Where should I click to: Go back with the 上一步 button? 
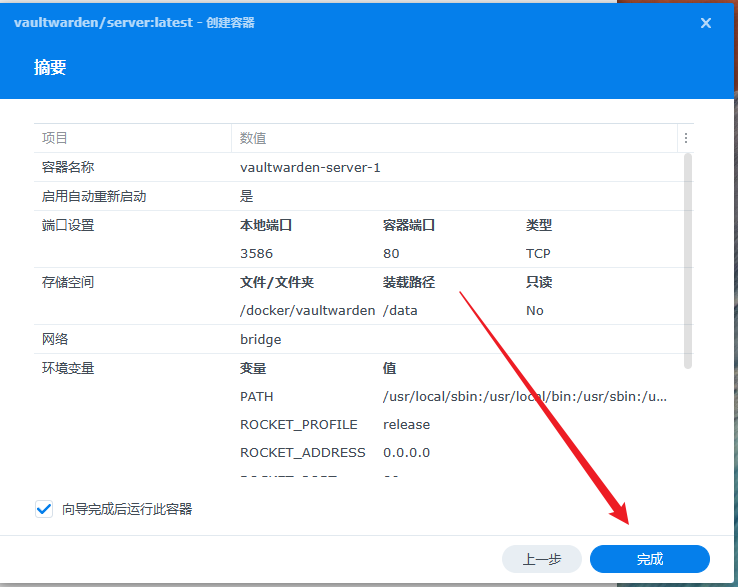542,559
